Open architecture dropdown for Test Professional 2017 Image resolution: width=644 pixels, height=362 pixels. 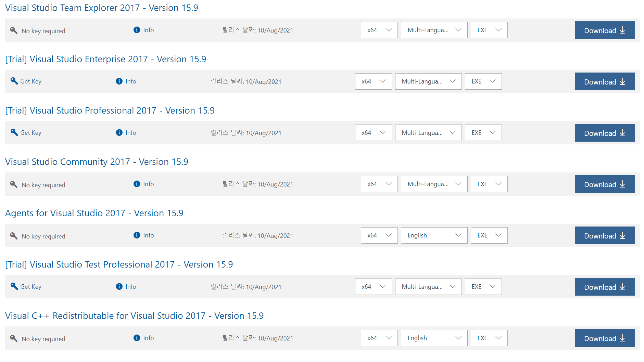click(373, 287)
